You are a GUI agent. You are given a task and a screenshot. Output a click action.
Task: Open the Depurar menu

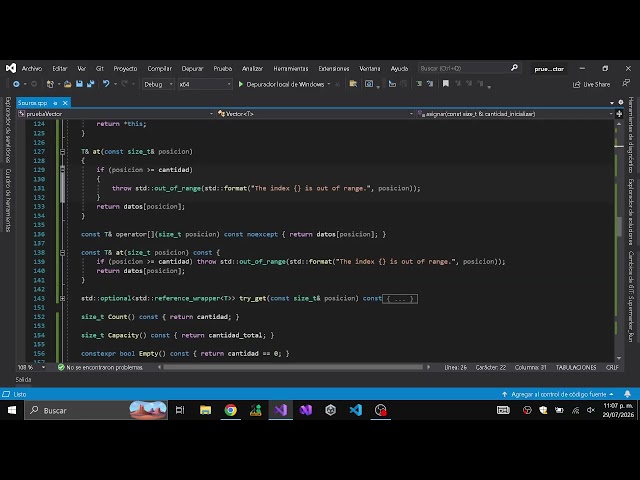[x=192, y=69]
